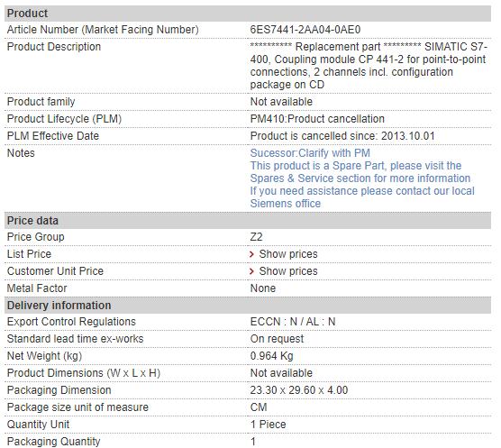Screen dimensions: 501x448
Task: Click the contact local Siemens office note
Action: coord(362,197)
